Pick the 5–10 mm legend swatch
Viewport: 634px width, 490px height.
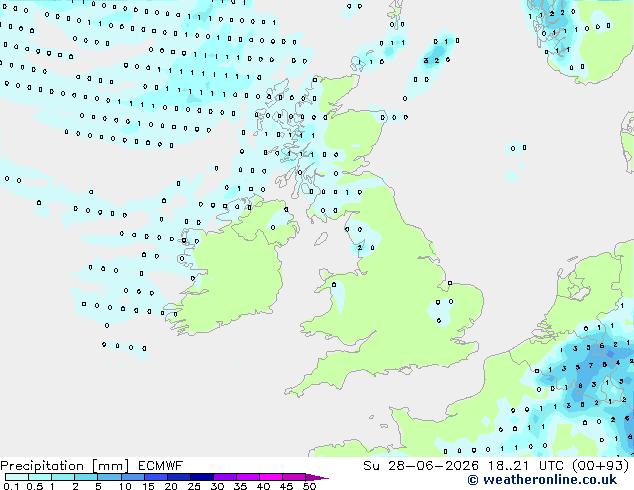[110, 477]
